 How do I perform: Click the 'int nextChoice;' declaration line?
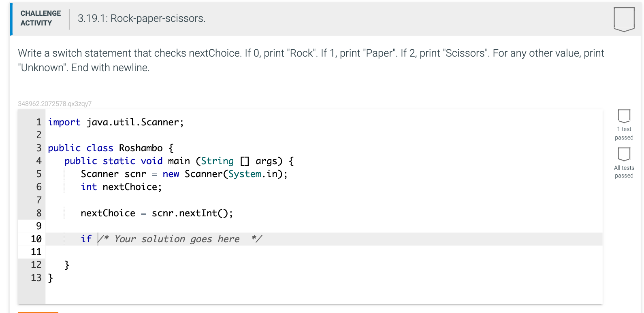coord(121,187)
